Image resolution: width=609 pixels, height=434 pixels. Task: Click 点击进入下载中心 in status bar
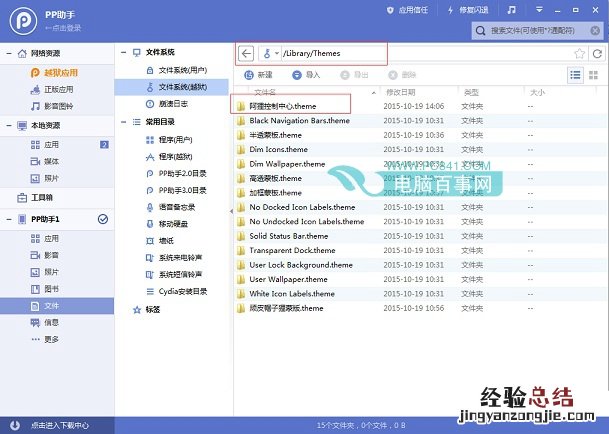pos(60,425)
